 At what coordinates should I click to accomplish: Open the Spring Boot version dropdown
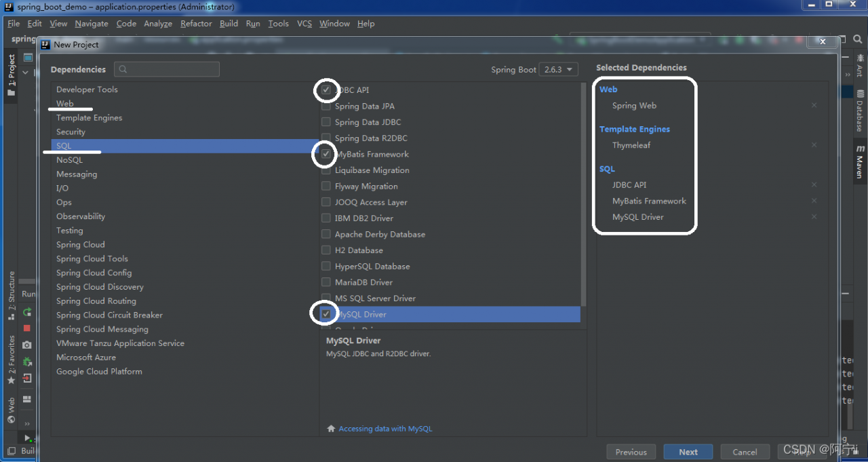[558, 70]
